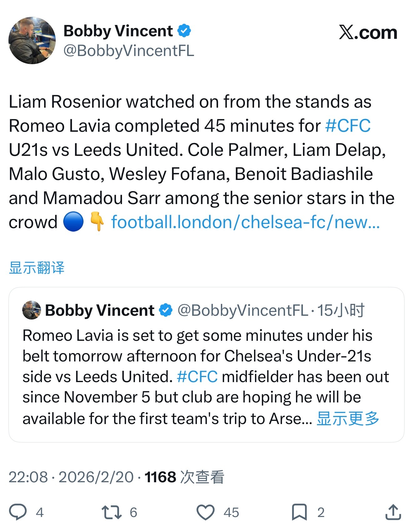
Task: Open the share upload icon
Action: pos(393,512)
